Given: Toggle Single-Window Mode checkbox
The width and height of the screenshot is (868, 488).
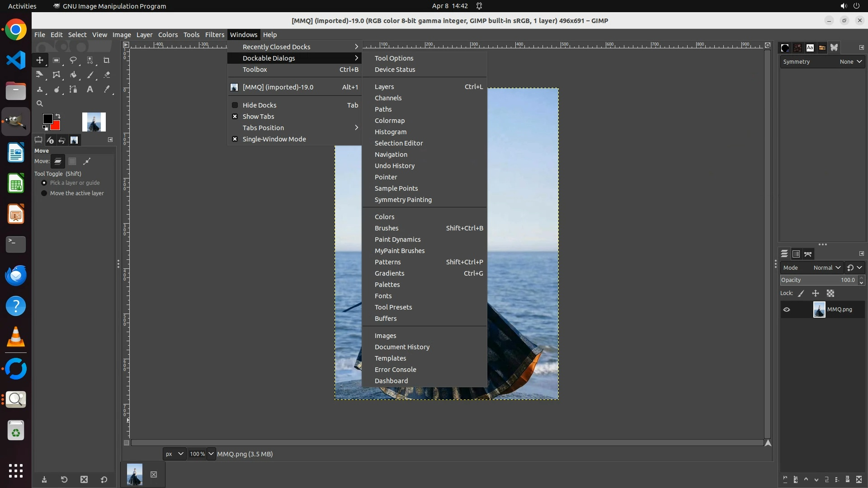Looking at the screenshot, I should [x=274, y=139].
